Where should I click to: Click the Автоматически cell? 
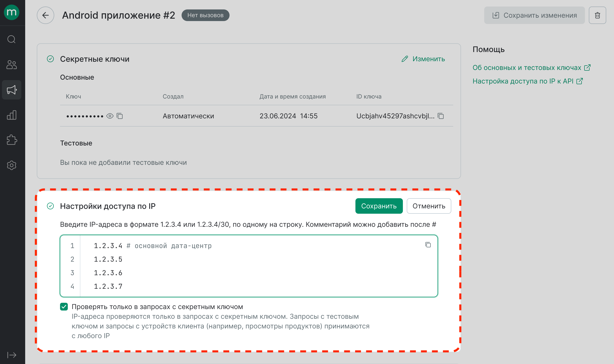pyautogui.click(x=188, y=116)
